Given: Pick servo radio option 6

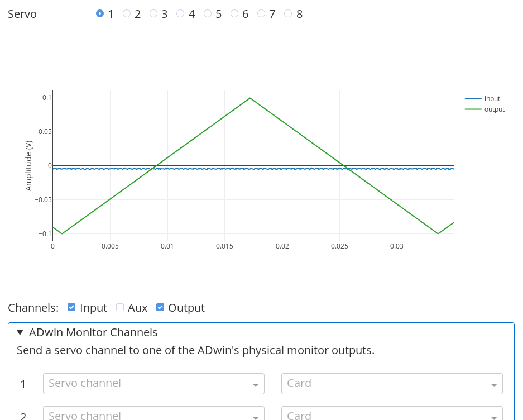Looking at the screenshot, I should click(x=234, y=13).
